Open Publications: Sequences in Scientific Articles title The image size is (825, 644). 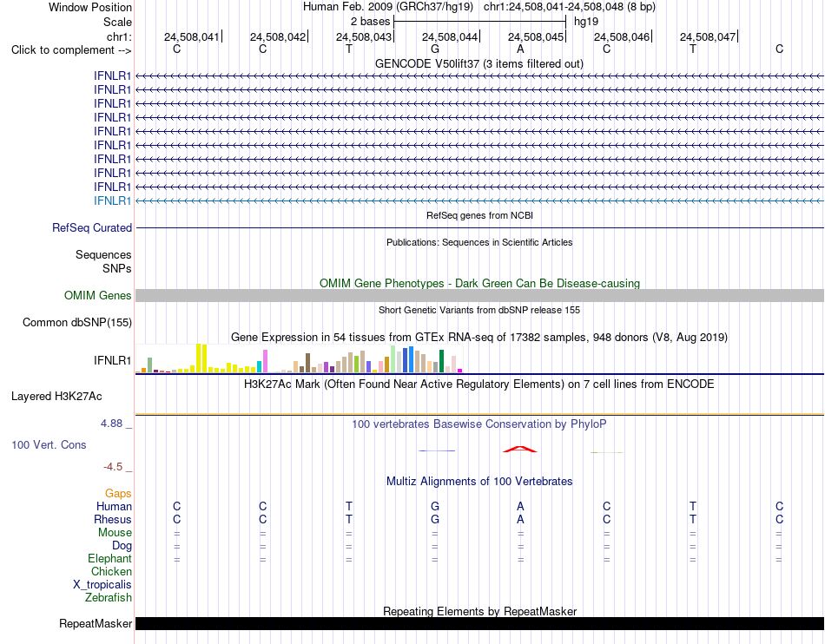click(x=479, y=242)
